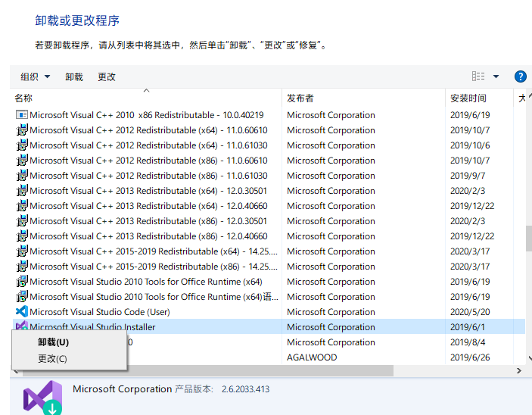Viewport: 532px width, 415px height.
Task: Select Visual C++ 2012 Redistributable (x86) 11.0.61030 name
Action: pos(148,176)
